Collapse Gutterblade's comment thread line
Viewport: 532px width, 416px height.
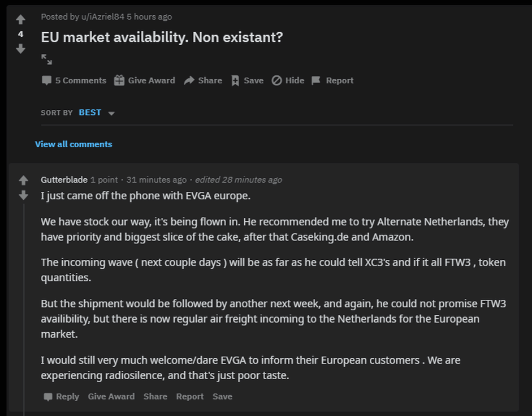(24, 306)
